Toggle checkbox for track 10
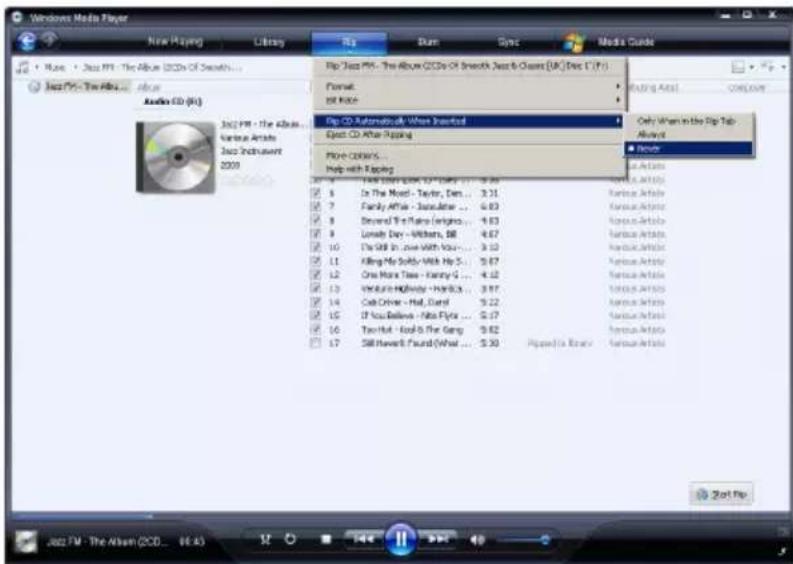Image resolution: width=793 pixels, height=564 pixels. [316, 247]
